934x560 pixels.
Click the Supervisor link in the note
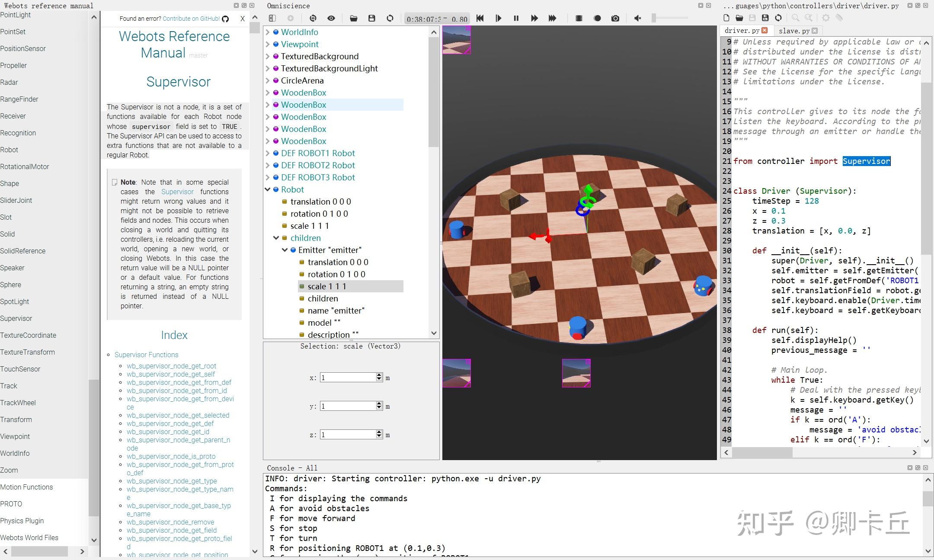coord(177,192)
